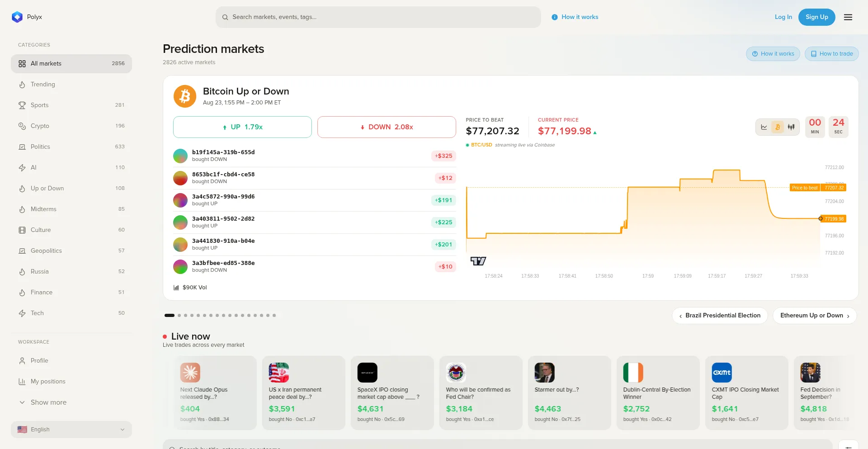Click the Culture film icon
Screen dimensions: 868x449
click(22, 230)
